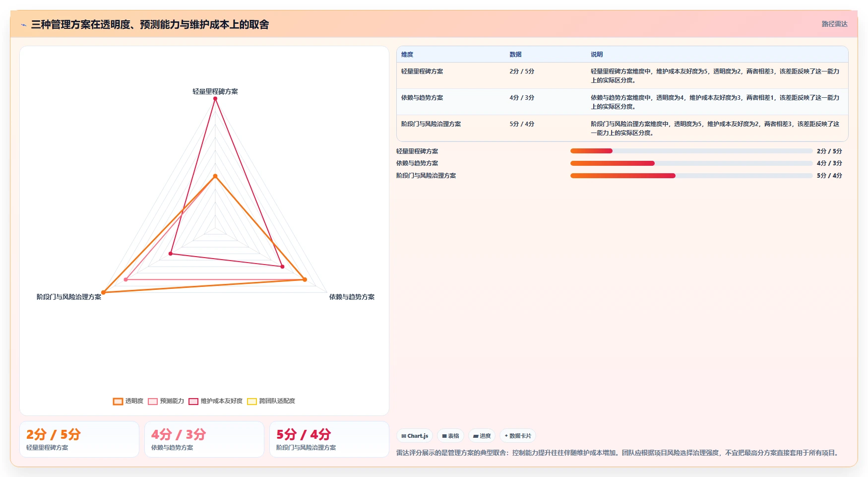Image resolution: width=868 pixels, height=477 pixels.
Task: Click the 阶段门与风险治理方案 radar axis label
Action: click(x=69, y=297)
